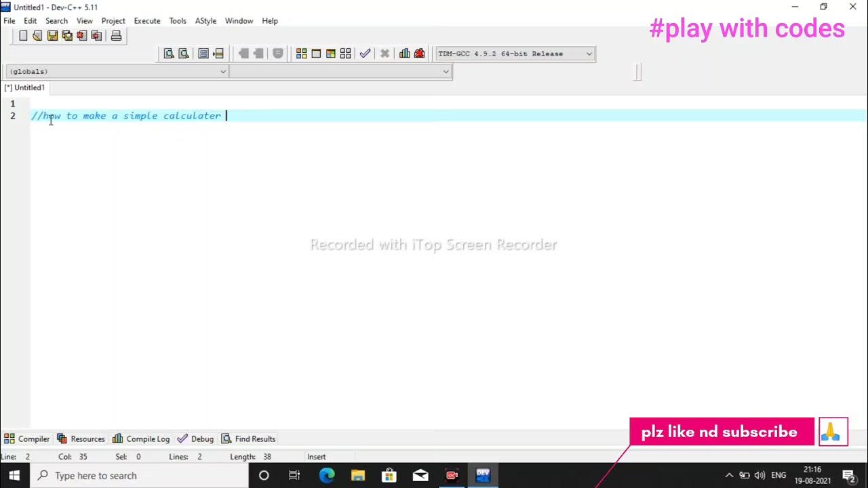The image size is (868, 488).
Task: Open Task View from the taskbar
Action: pos(294,475)
